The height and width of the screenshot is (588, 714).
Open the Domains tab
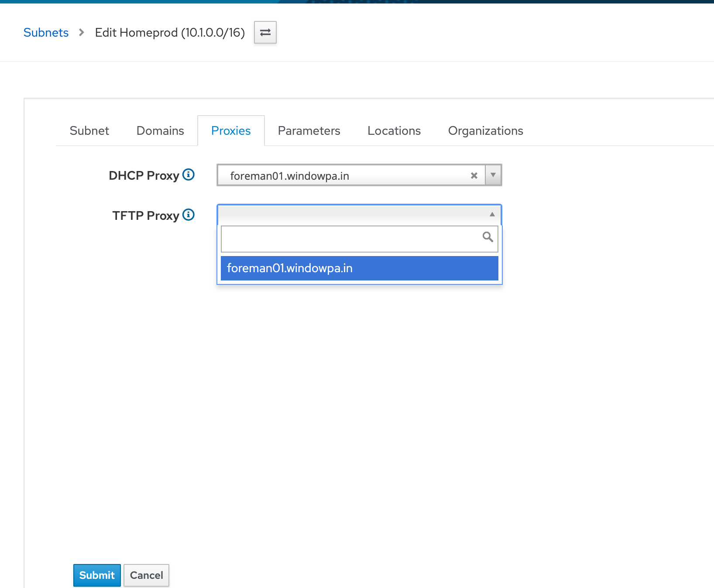160,131
